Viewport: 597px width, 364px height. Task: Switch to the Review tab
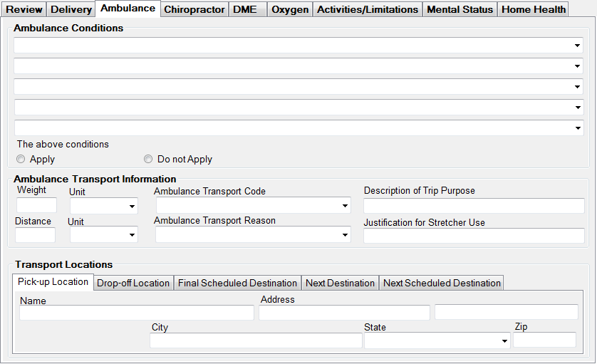coord(24,9)
